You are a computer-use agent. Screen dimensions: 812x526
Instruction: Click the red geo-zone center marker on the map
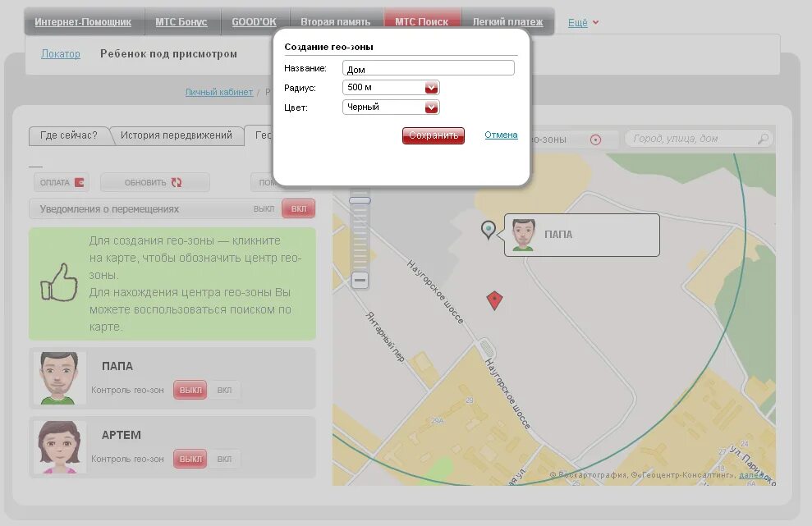(x=494, y=300)
